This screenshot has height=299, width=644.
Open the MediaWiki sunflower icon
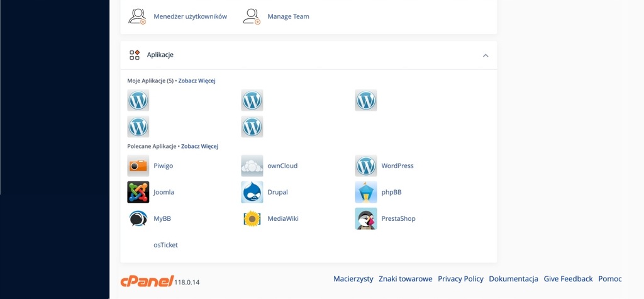coord(252,218)
